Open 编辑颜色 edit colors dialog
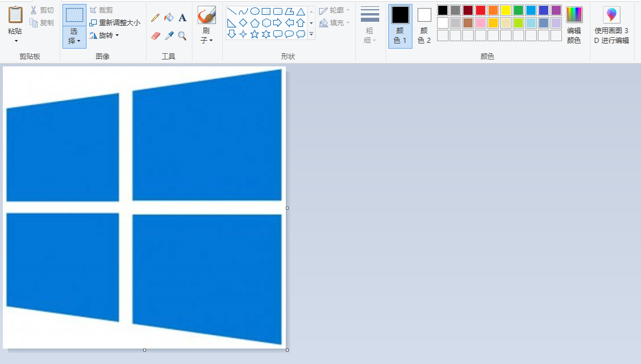 tap(574, 25)
